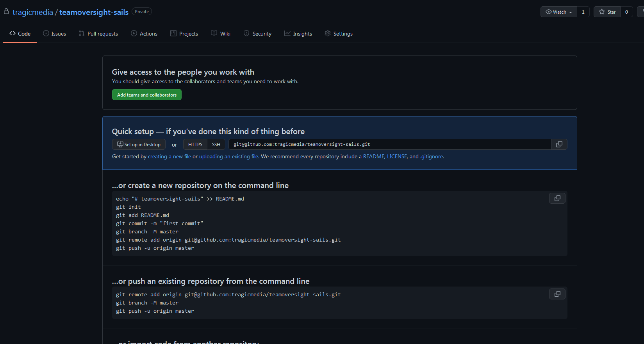Click the repository URL input field

(x=390, y=144)
